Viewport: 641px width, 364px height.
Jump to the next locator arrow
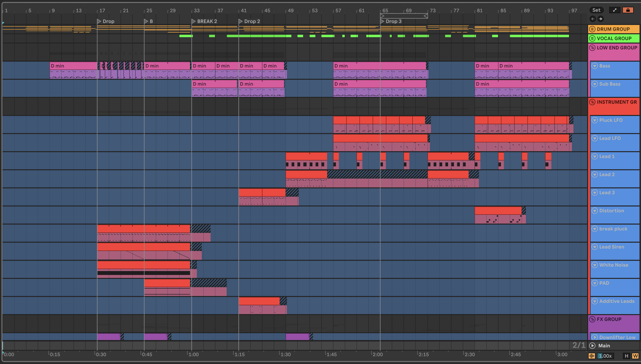[x=600, y=19]
